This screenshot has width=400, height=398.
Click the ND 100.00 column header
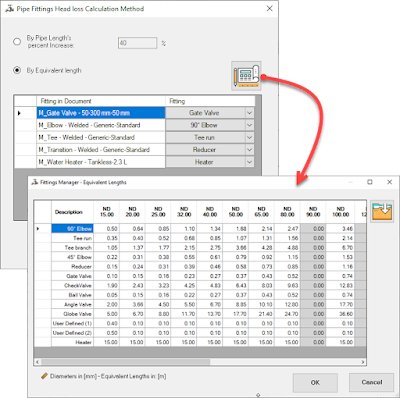pos(340,212)
